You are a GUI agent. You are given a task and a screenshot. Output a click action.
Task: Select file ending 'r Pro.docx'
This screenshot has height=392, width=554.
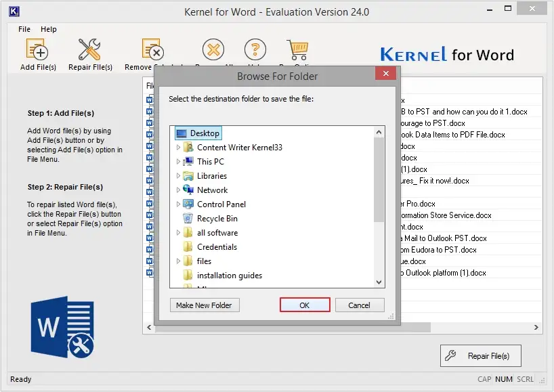click(x=418, y=204)
